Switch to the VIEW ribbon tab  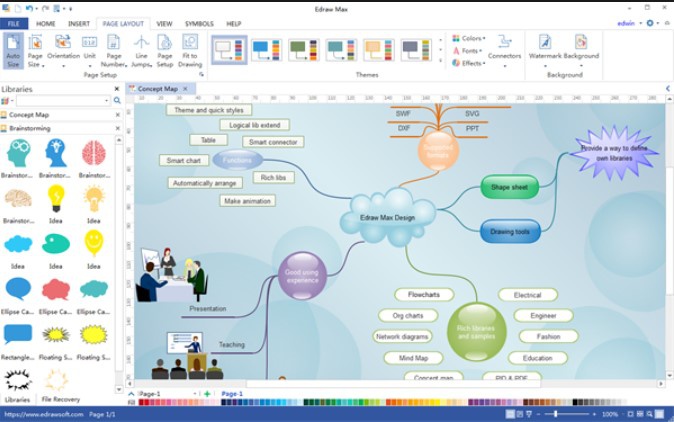click(164, 24)
